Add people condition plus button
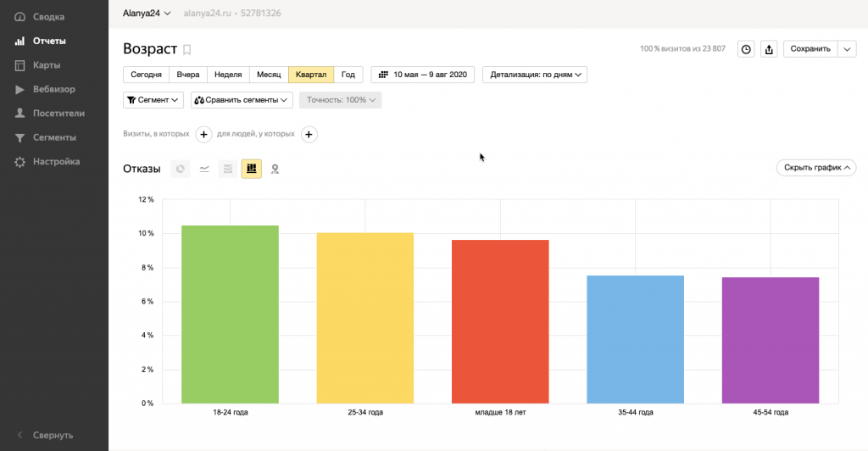Screen dimensions: 868x451 point(309,134)
